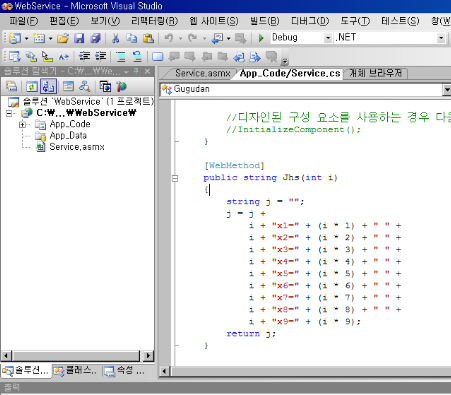Click the View Class Diagram icon
Viewport: 451px width, 395px height.
click(x=85, y=87)
